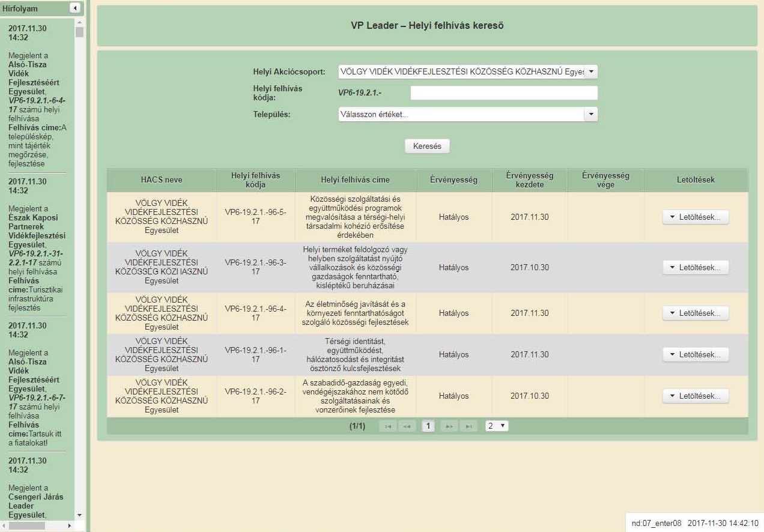Open Letöltések for VP6-19.2.1.-96-2-17
Viewport: 764px width, 532px height.
coord(696,396)
